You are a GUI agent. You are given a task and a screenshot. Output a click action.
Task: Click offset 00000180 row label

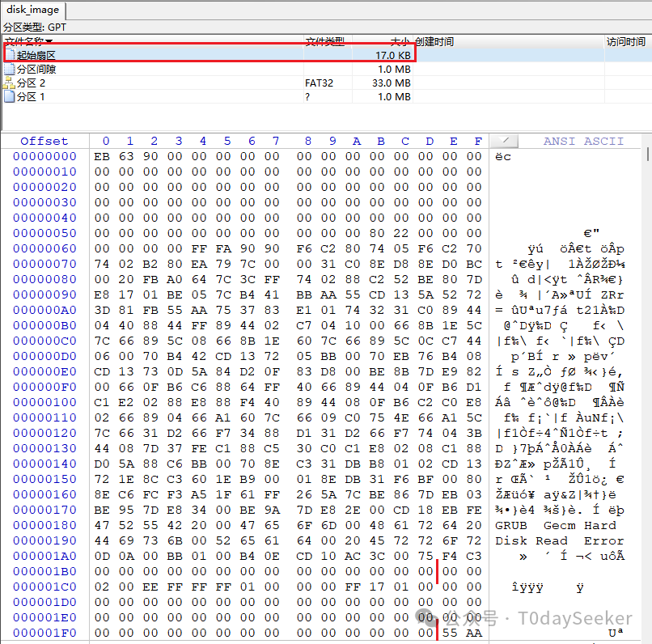click(44, 526)
